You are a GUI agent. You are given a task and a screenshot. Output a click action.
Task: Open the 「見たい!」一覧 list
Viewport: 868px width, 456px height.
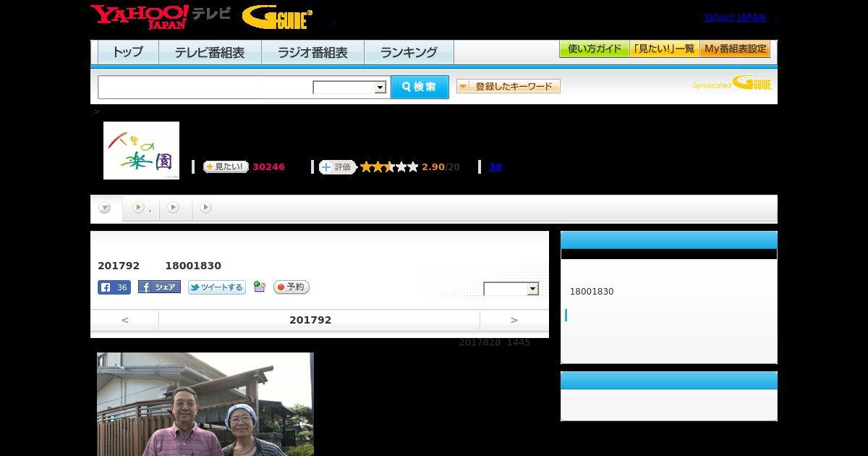pos(665,49)
